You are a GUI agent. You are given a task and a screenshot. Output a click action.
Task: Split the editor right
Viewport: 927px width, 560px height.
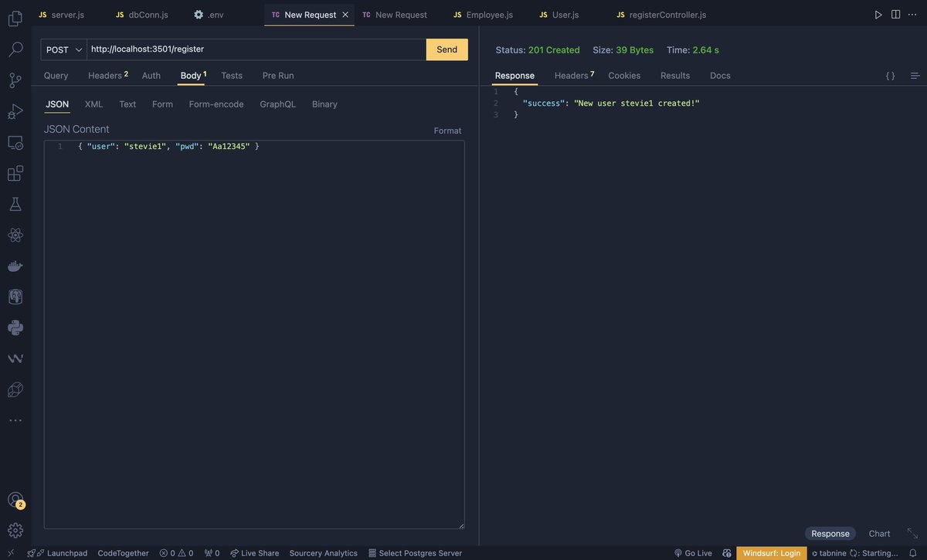click(x=895, y=15)
